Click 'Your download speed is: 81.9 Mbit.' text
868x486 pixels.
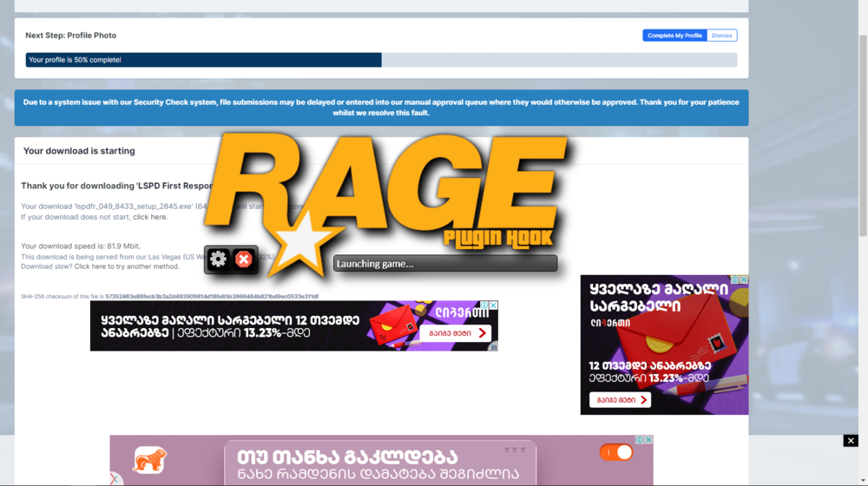tap(81, 246)
